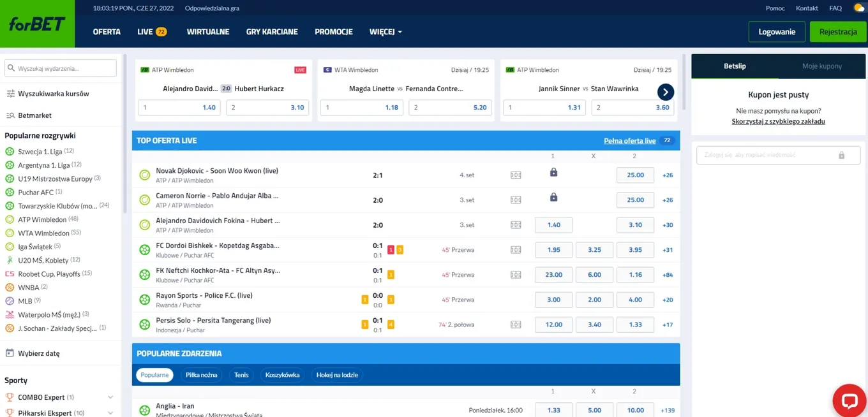This screenshot has width=868, height=417.
Task: Expand Piłkarski Ekspert sport category
Action: coord(110,413)
